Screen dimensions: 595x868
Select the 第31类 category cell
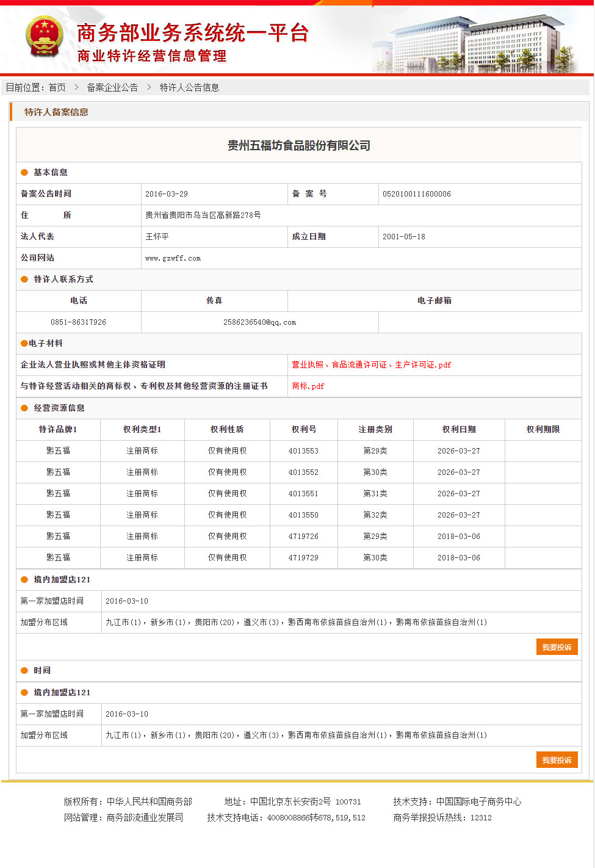(x=375, y=494)
